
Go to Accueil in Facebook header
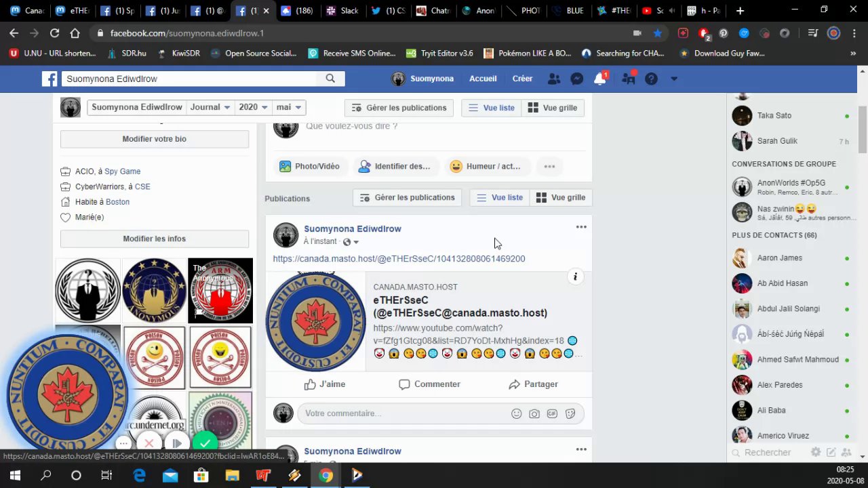pos(483,79)
